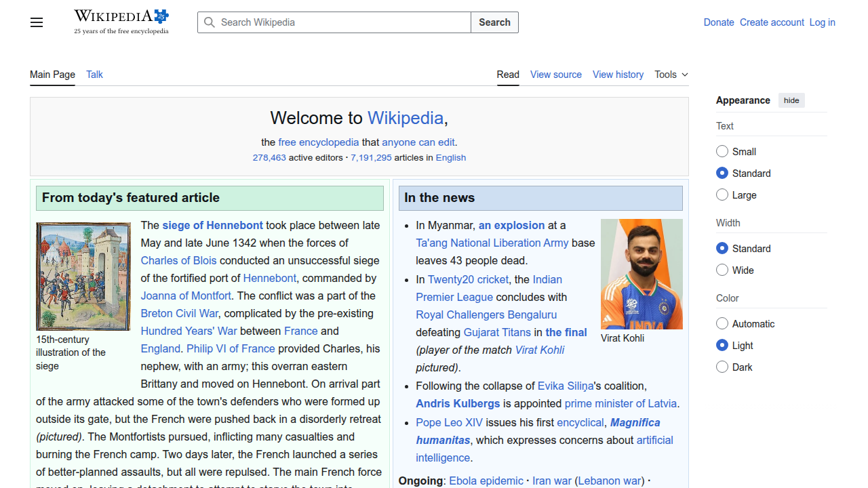868x488 pixels.
Task: Open siege of Hennebont article
Action: click(x=212, y=225)
